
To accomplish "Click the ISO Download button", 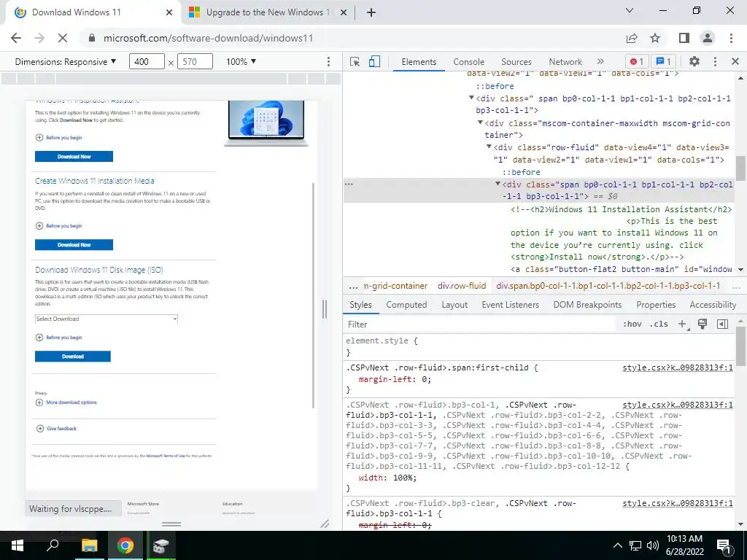I will tap(73, 356).
